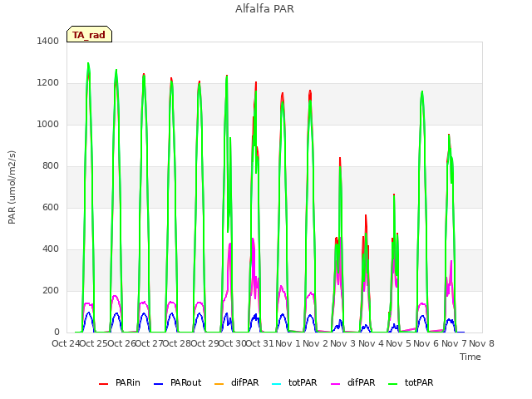Click the Nov 1 x-axis label
The width and height of the screenshot is (532, 399).
[288, 343]
